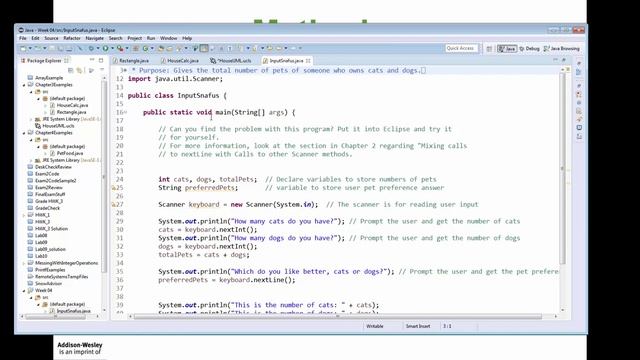Viewport: 640px width, 360px height.
Task: Open the Navigate menu
Action: (x=95, y=38)
